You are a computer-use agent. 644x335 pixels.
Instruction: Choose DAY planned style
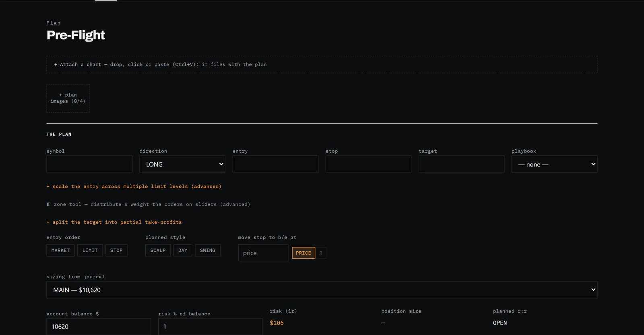[183, 250]
